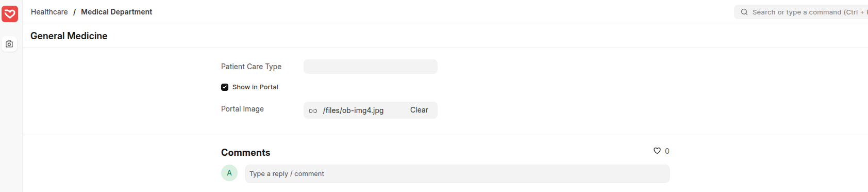Click the red Healthcare heart logo
This screenshot has width=868, height=192.
(10, 14)
